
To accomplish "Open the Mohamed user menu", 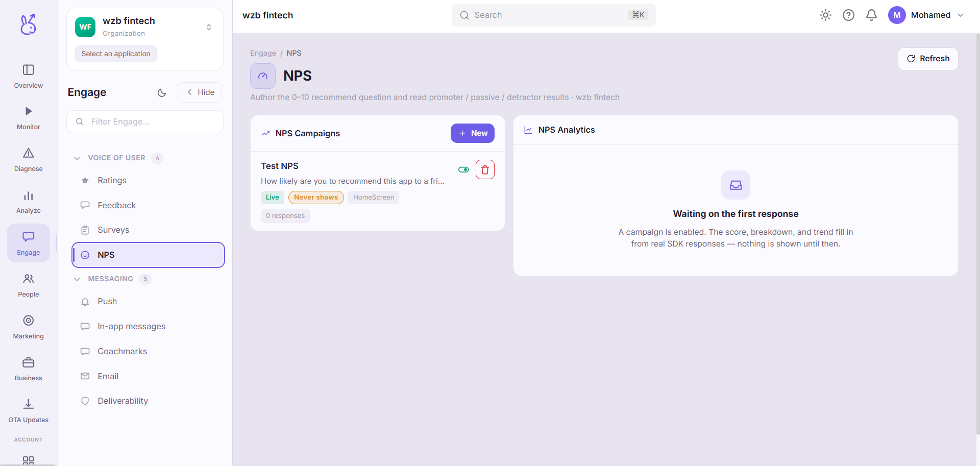I will (926, 15).
